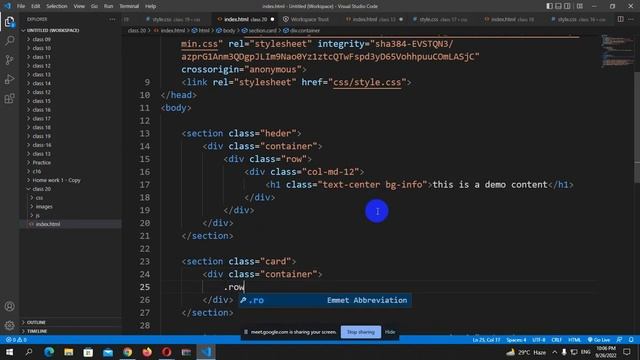The width and height of the screenshot is (640, 360).
Task: Expand the js folder
Action: click(38, 215)
